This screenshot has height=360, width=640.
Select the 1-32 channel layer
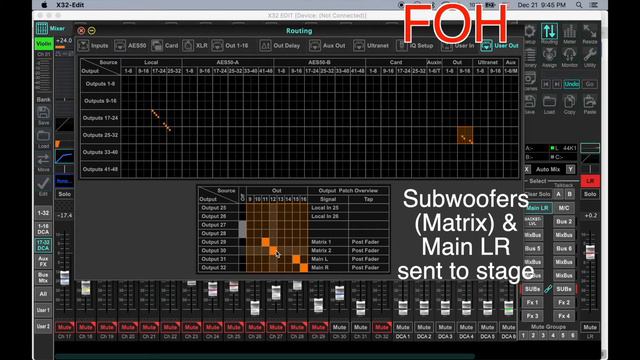43,213
